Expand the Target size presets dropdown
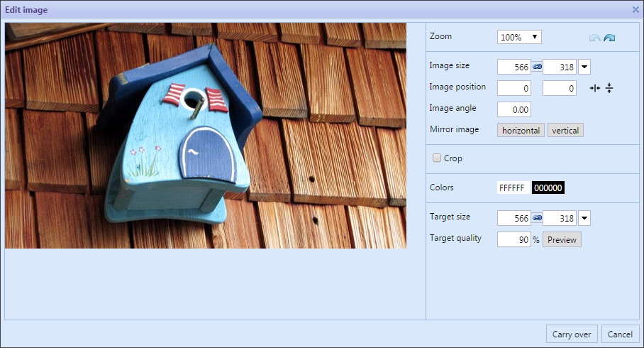 (584, 218)
